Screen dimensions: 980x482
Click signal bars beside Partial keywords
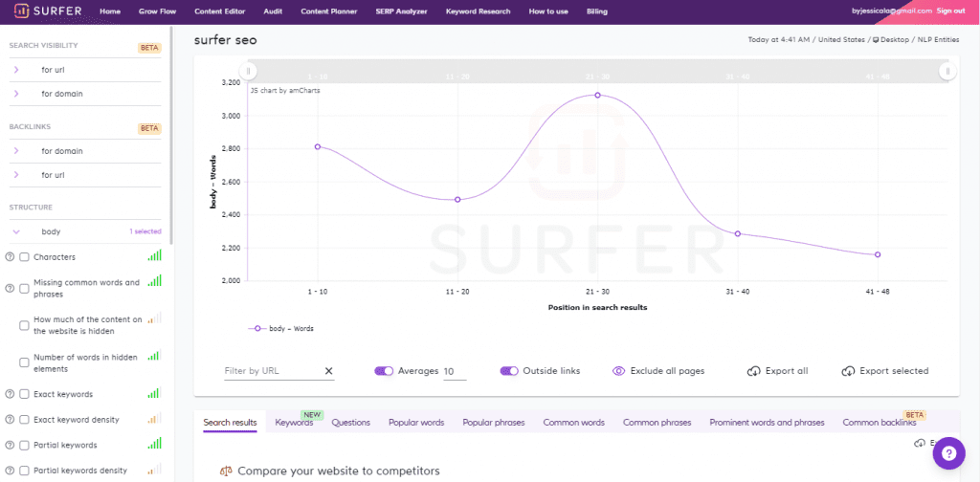click(154, 444)
